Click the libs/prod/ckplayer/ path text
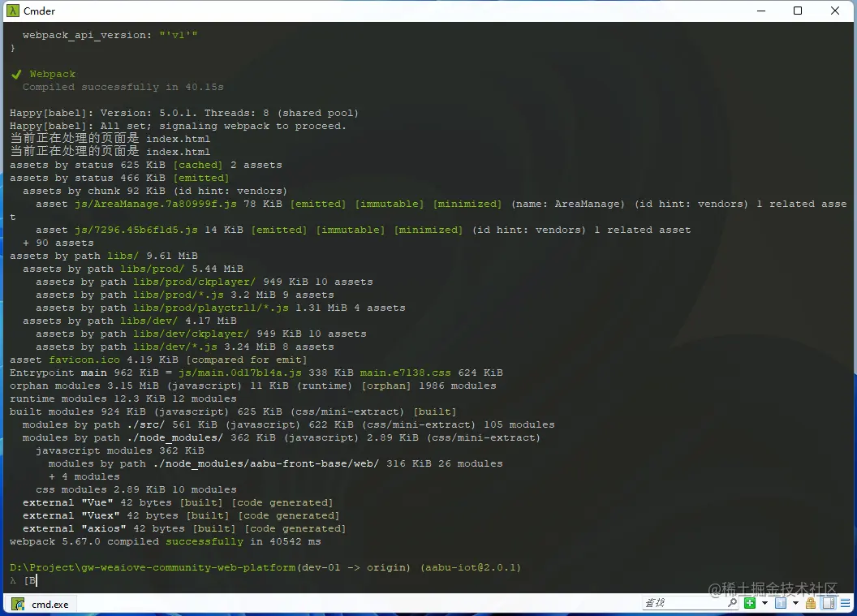This screenshot has height=616, width=857. (x=194, y=282)
